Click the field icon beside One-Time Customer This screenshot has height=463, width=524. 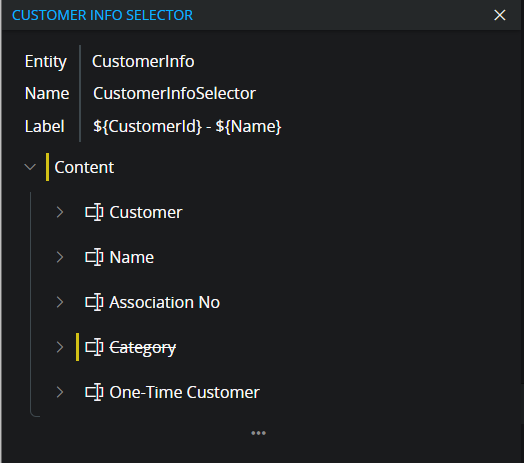[x=94, y=392]
